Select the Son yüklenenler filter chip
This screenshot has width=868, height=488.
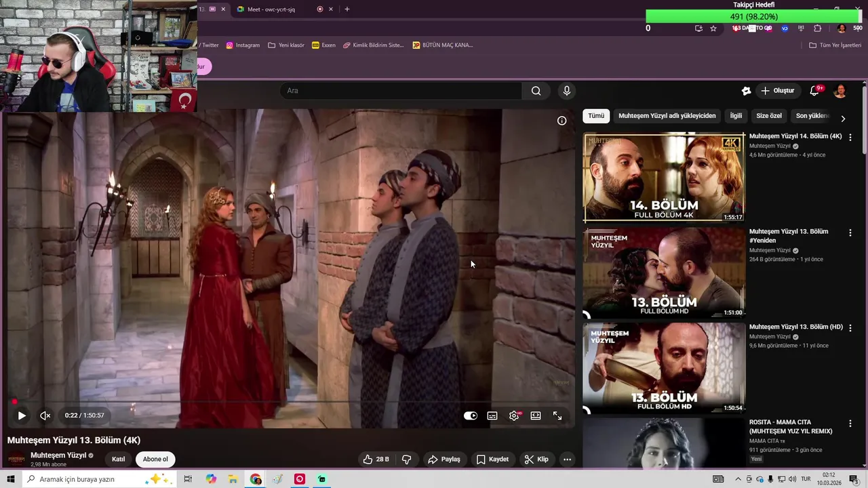click(812, 116)
